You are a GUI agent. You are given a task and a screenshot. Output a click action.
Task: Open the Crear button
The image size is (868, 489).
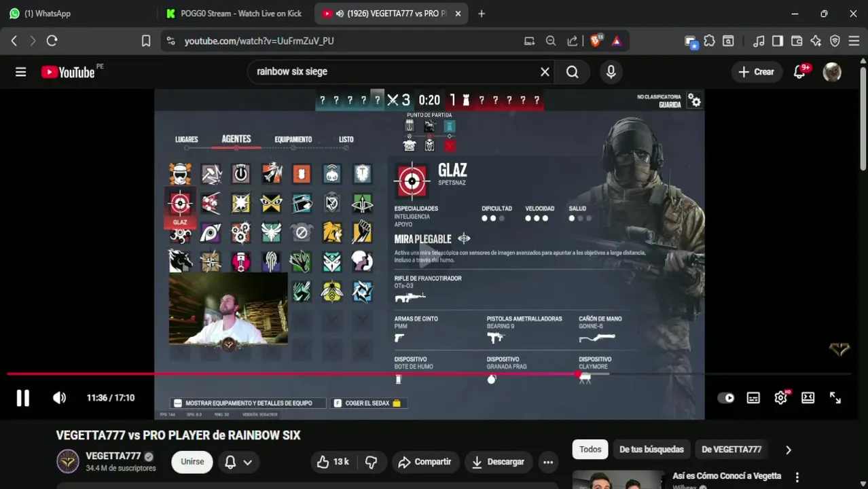pos(757,72)
